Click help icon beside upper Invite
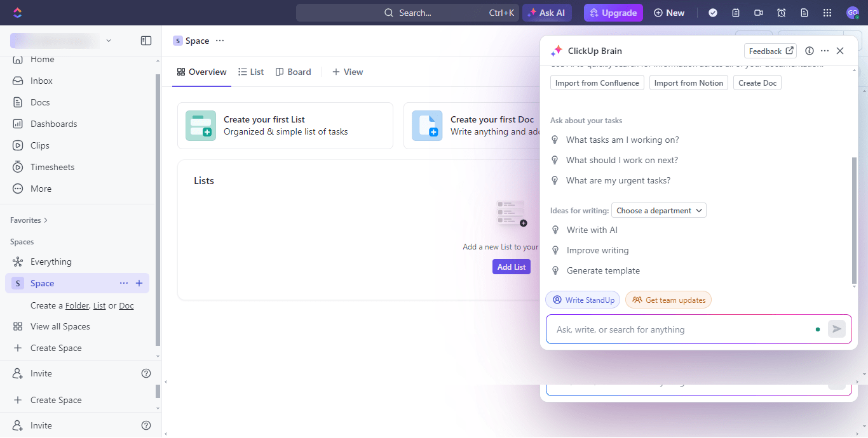 click(146, 373)
